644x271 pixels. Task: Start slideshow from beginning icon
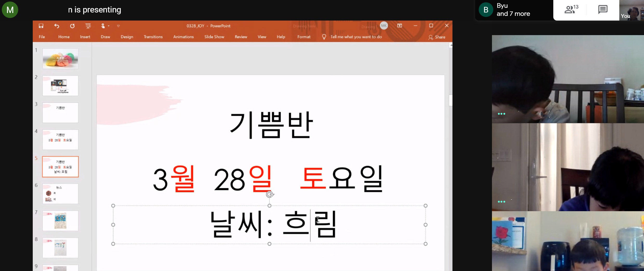[88, 26]
